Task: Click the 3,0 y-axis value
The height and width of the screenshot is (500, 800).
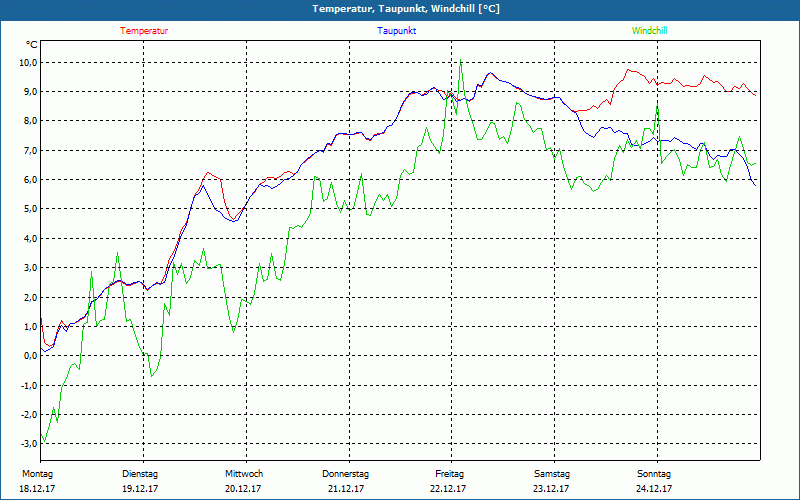Action: (x=30, y=268)
